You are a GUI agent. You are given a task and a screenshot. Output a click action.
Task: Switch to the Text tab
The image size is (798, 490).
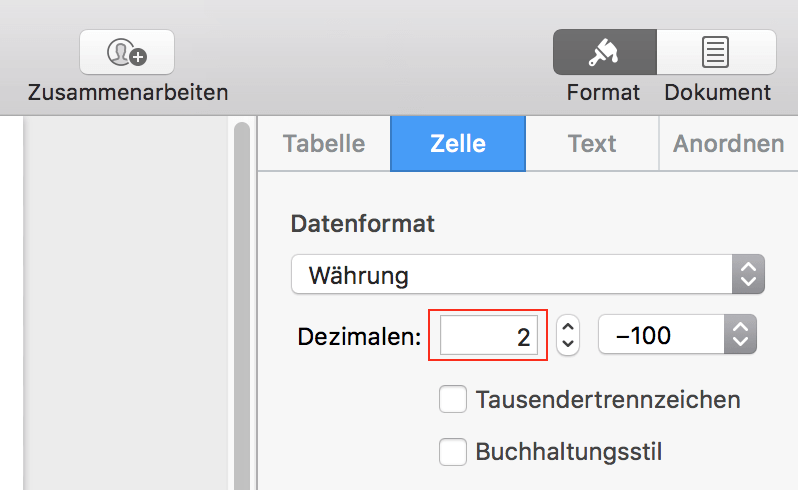pyautogui.click(x=592, y=143)
